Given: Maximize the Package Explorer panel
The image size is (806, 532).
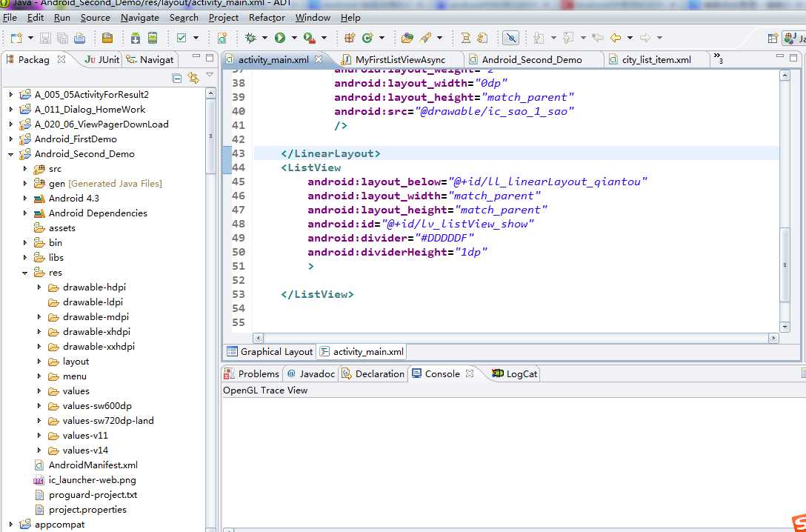Looking at the screenshot, I should [210, 58].
